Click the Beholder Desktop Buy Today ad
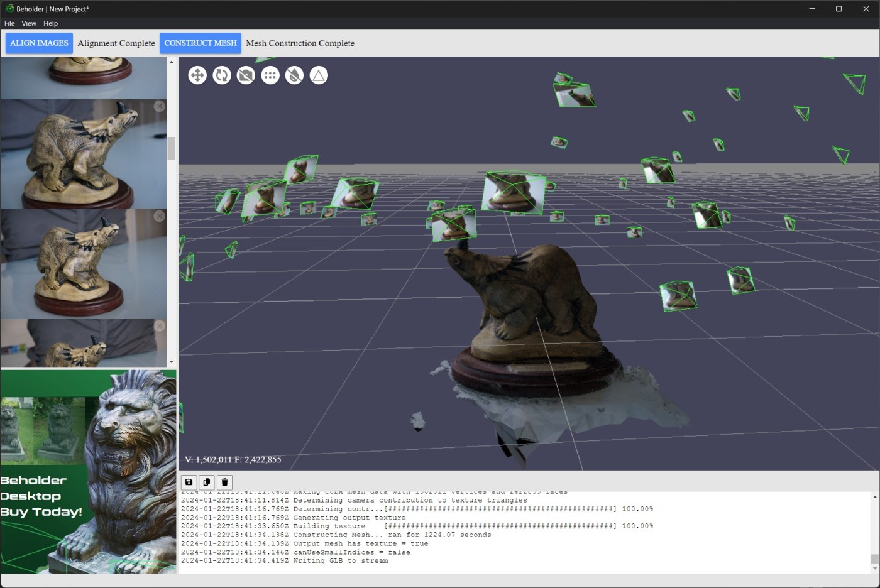880x588 pixels. click(x=88, y=471)
